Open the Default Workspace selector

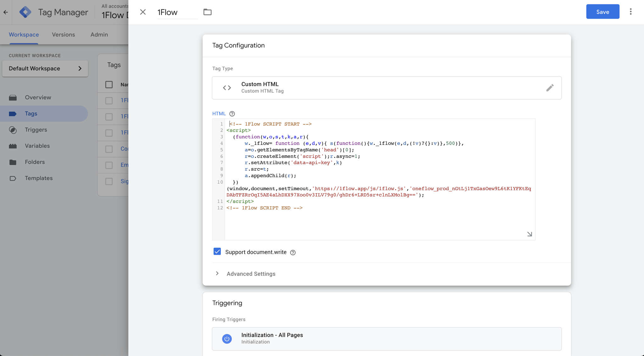pos(45,68)
